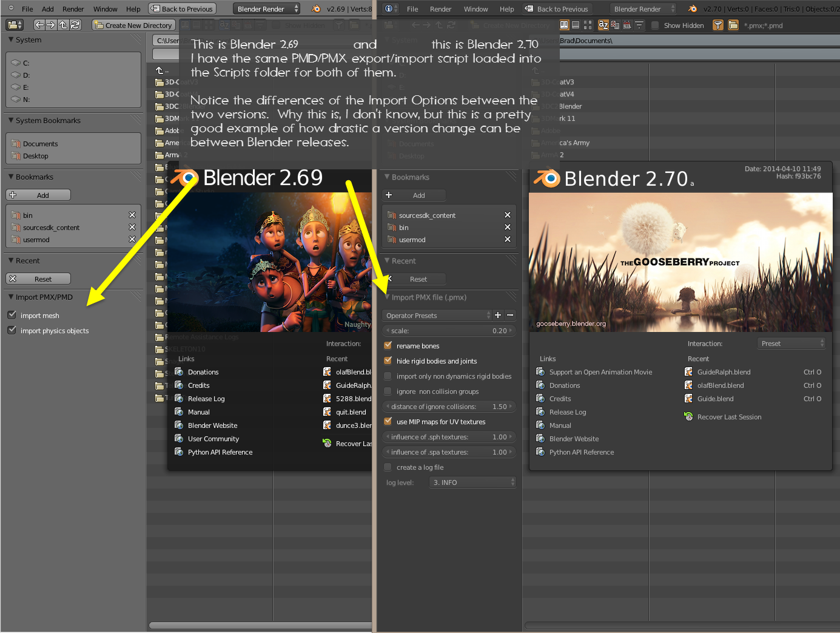Click Create New Directory in 2.69
This screenshot has width=840, height=633.
133,25
